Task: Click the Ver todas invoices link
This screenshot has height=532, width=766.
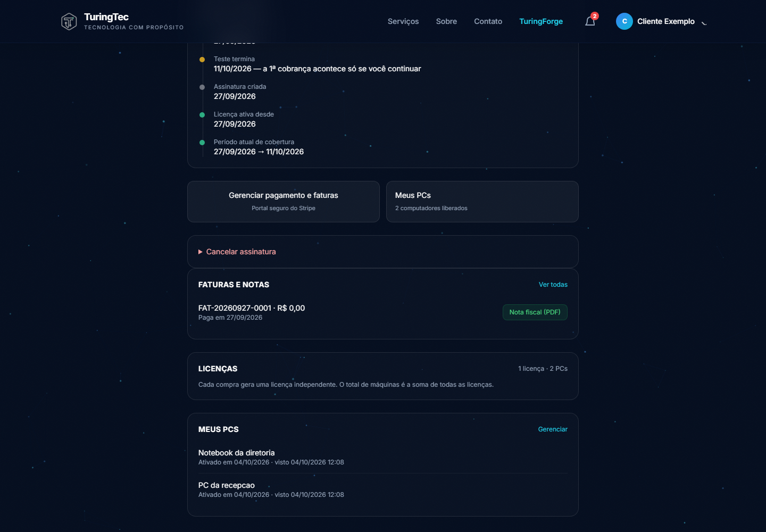Action: [553, 285]
